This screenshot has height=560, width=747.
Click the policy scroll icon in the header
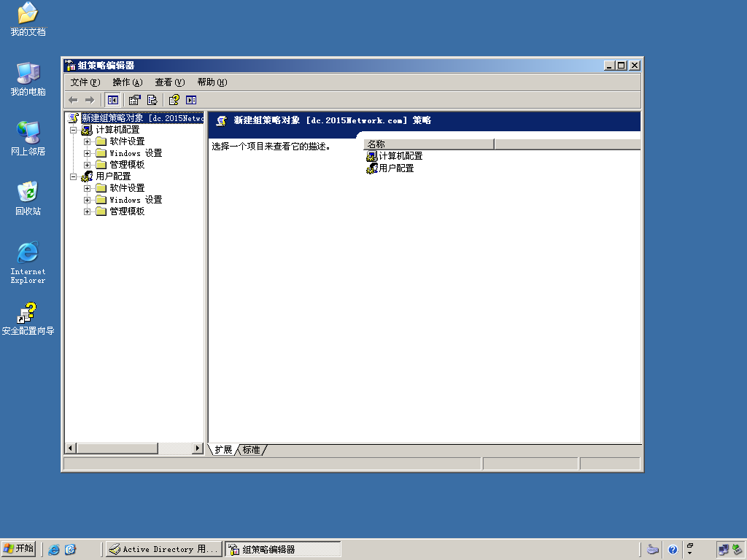pyautogui.click(x=222, y=121)
